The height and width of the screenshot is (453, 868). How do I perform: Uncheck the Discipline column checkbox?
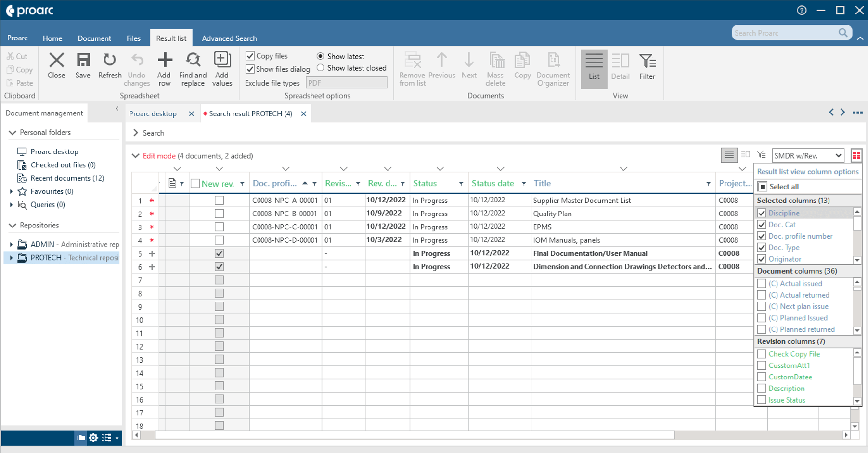(762, 213)
